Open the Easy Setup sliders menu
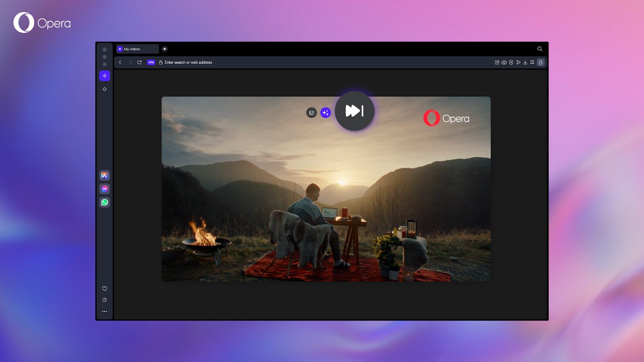The image size is (644, 362). click(x=532, y=62)
